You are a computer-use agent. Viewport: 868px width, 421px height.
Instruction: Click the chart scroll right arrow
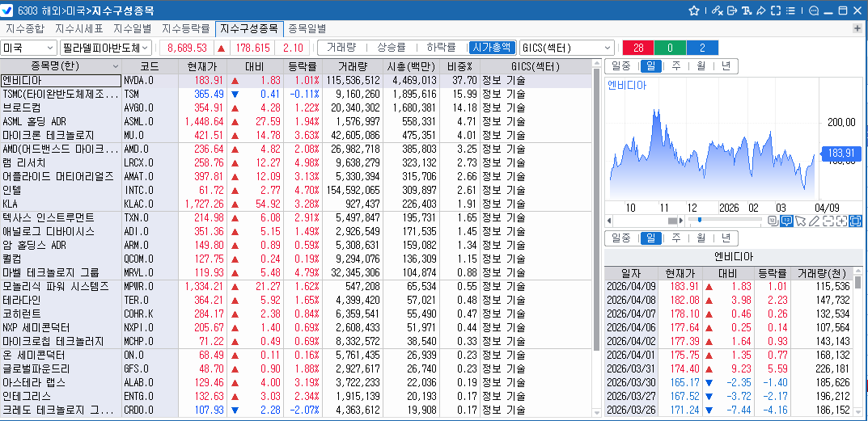681,221
